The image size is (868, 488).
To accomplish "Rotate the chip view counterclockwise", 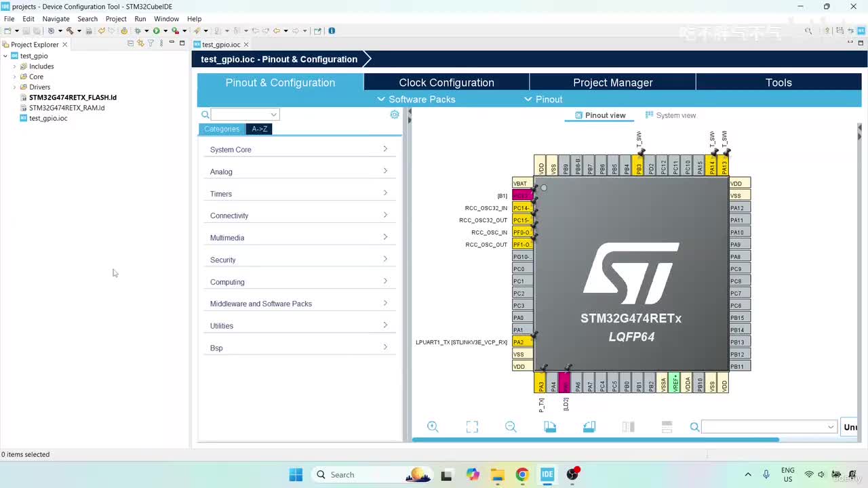I will pyautogui.click(x=589, y=426).
